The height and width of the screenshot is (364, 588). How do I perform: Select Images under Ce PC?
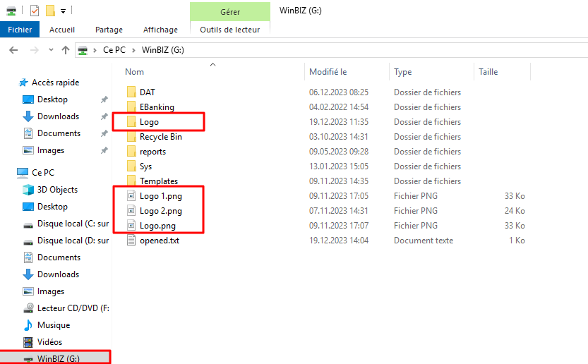(x=51, y=291)
